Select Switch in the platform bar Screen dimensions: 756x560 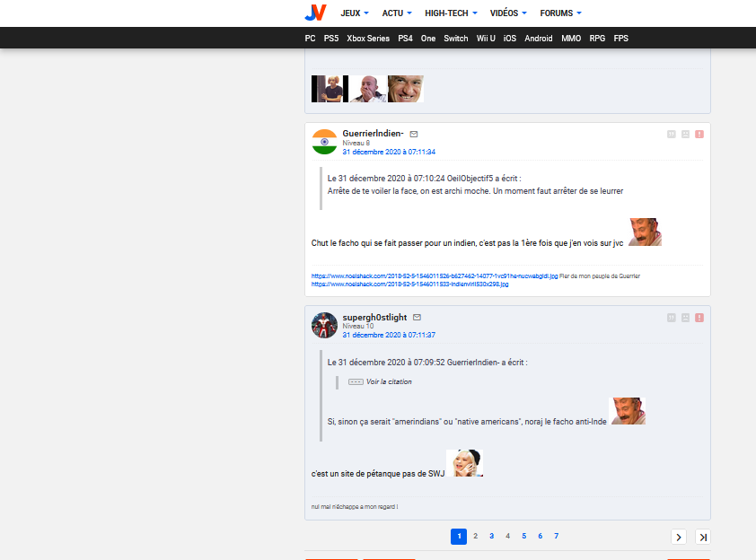(456, 39)
